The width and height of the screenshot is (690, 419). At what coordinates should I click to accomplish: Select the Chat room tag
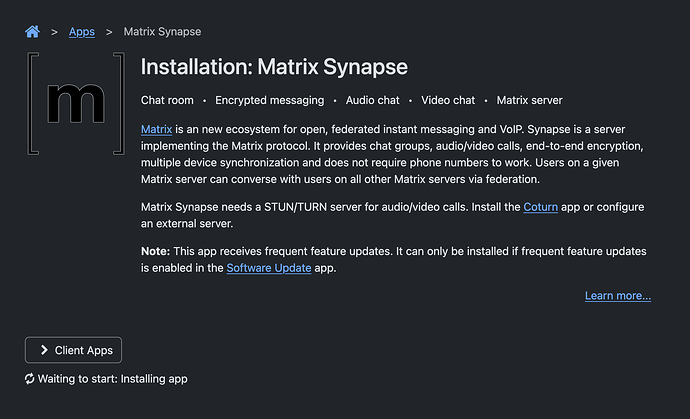click(x=168, y=100)
